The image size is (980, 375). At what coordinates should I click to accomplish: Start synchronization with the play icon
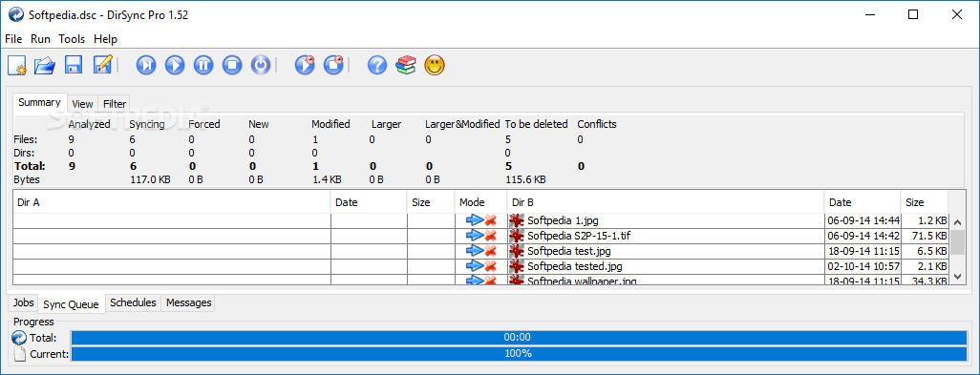(x=175, y=65)
